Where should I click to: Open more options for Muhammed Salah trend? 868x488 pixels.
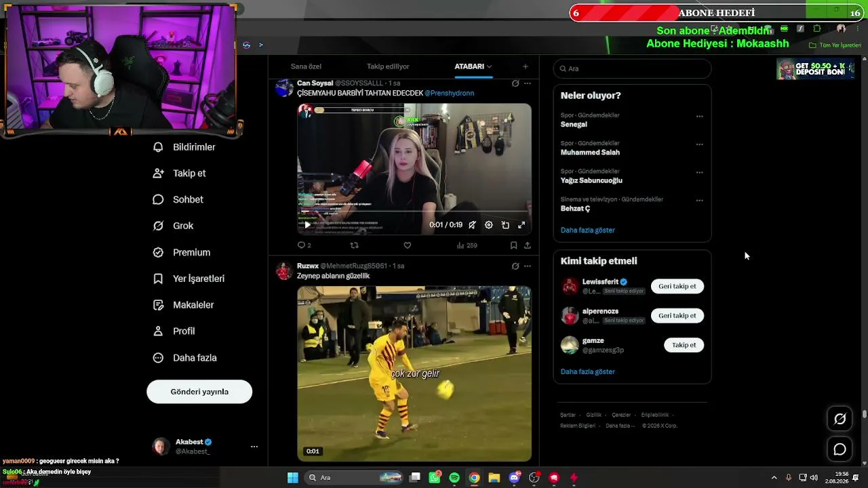pos(699,144)
